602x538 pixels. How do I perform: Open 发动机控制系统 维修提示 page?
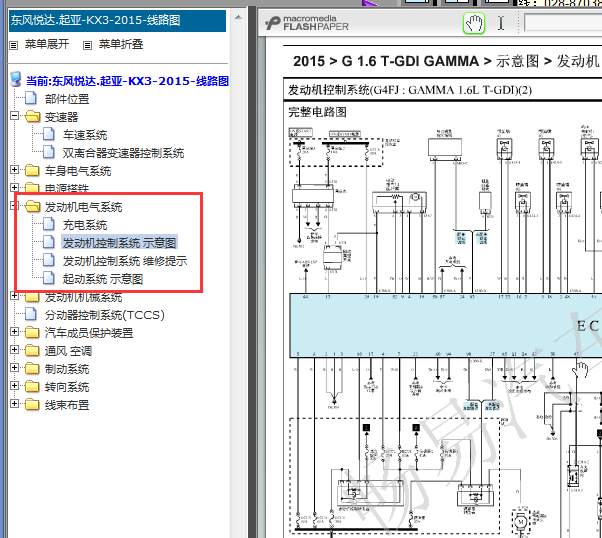pyautogui.click(x=125, y=261)
